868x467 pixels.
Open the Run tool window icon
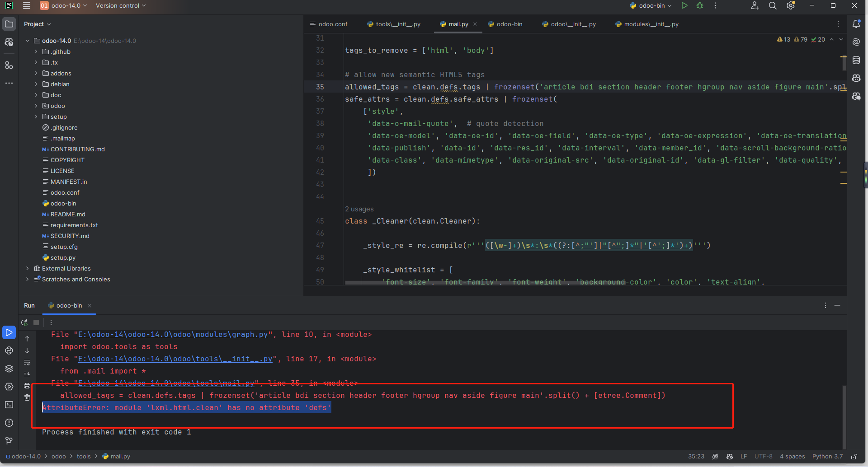(x=9, y=332)
